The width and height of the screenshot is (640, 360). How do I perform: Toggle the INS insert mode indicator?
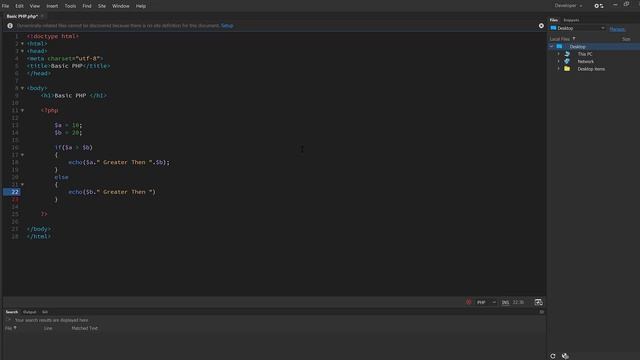[x=505, y=302]
